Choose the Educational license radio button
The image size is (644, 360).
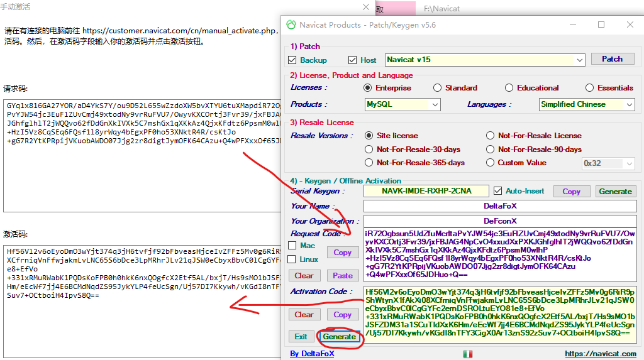pos(509,88)
